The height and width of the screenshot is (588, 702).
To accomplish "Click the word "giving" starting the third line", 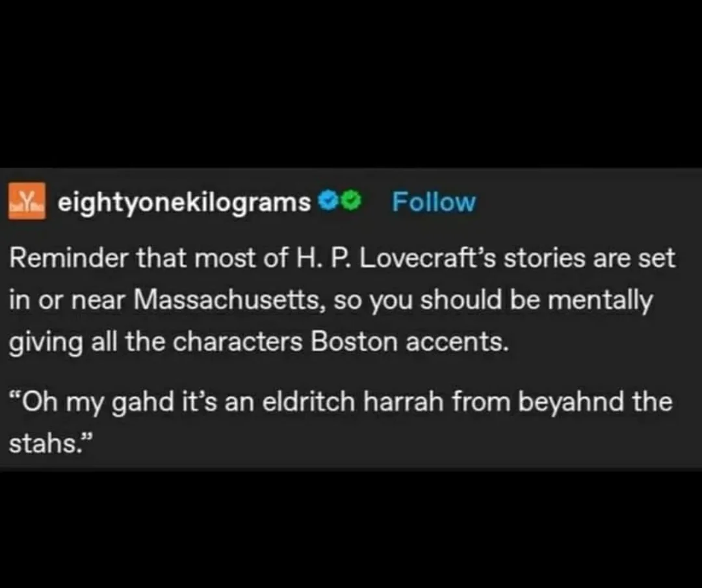I will 46,342.
